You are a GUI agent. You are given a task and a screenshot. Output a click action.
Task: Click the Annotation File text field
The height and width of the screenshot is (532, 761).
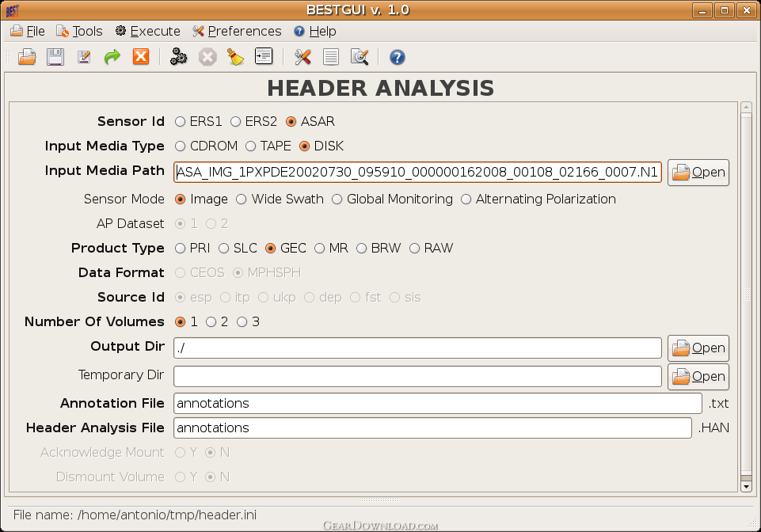click(x=438, y=404)
